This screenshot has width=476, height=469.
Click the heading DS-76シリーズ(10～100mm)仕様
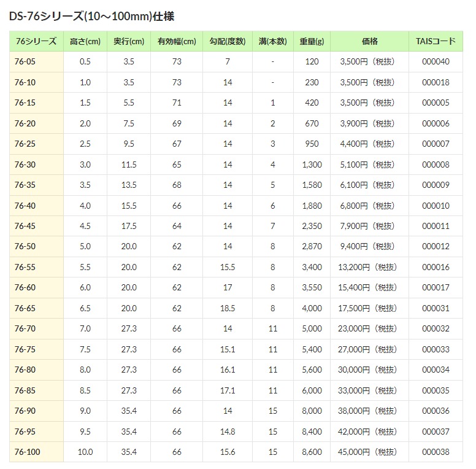pos(91,16)
